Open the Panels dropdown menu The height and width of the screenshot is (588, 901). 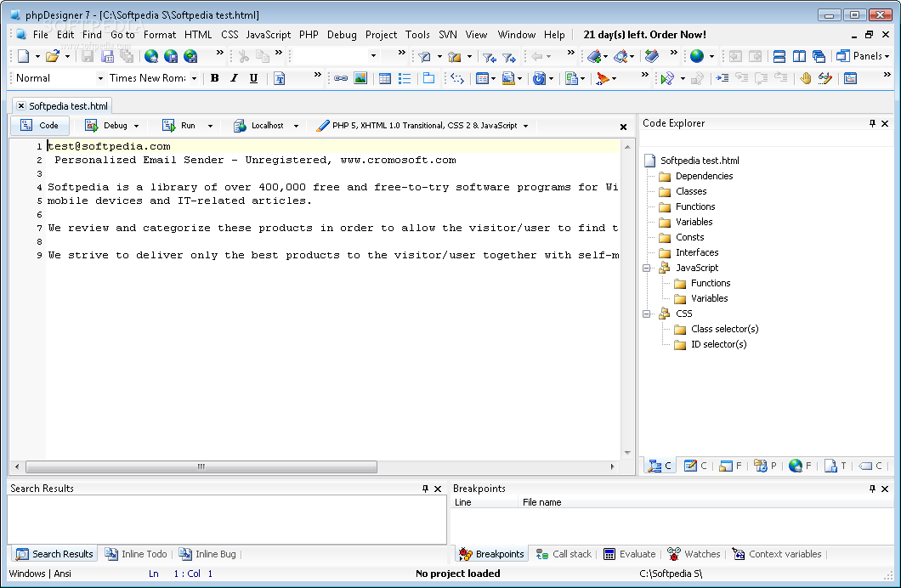tap(863, 56)
